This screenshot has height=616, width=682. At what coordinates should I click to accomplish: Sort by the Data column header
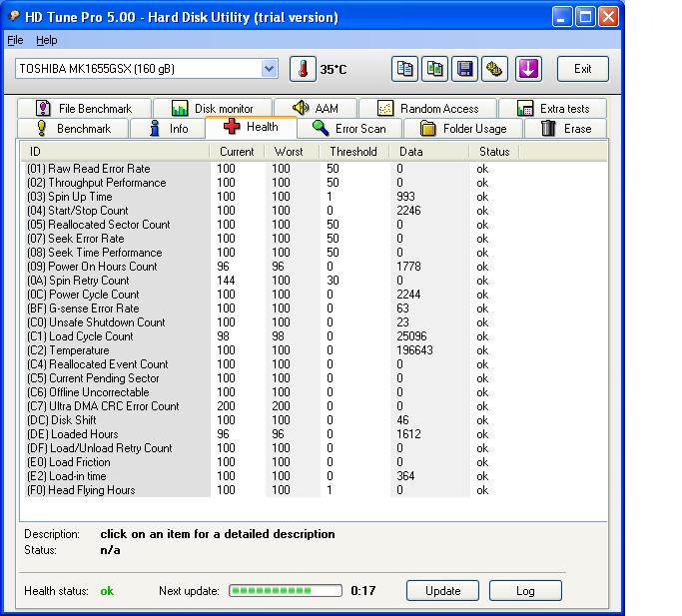(428, 152)
